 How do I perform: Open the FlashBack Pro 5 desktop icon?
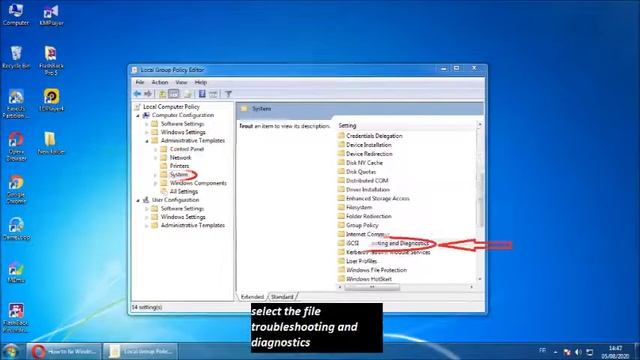[51, 60]
